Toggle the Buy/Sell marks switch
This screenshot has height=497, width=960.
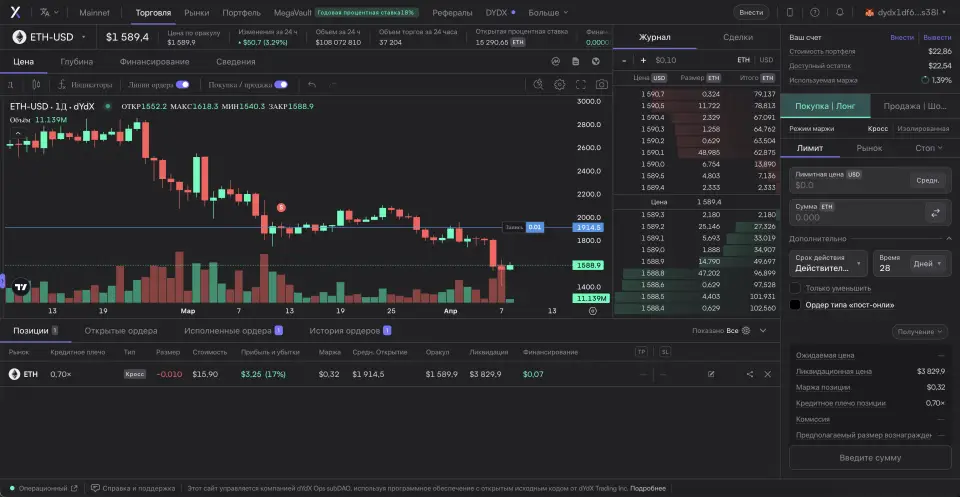point(281,85)
